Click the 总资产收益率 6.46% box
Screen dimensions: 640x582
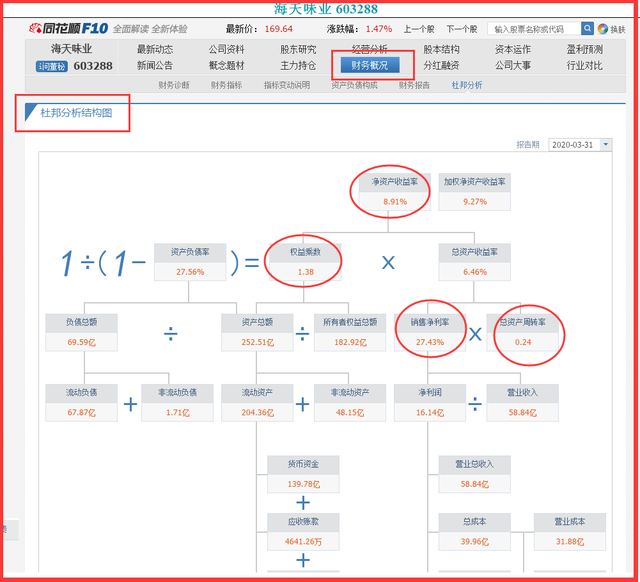[475, 262]
